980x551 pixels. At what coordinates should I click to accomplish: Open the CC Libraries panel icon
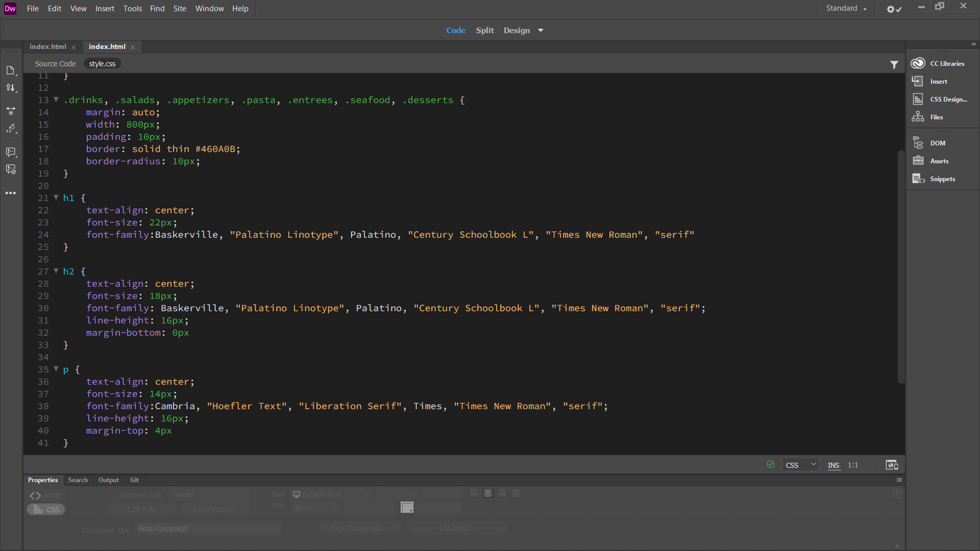coord(918,63)
